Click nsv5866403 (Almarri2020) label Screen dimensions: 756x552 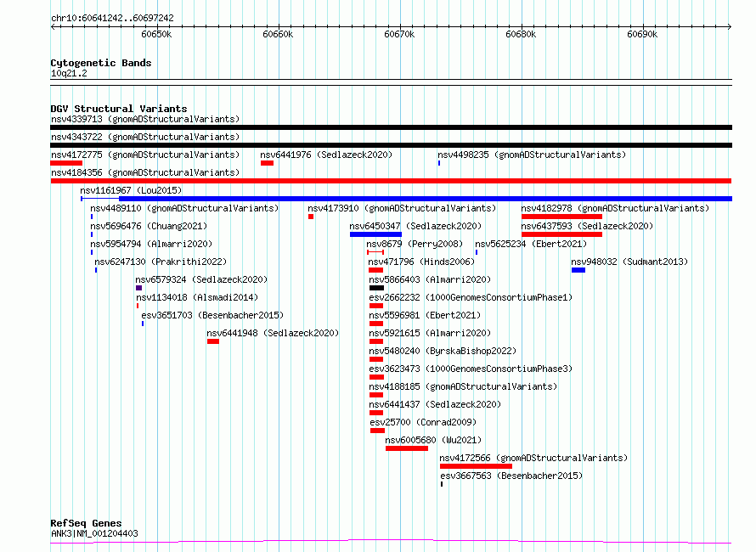pyautogui.click(x=430, y=279)
